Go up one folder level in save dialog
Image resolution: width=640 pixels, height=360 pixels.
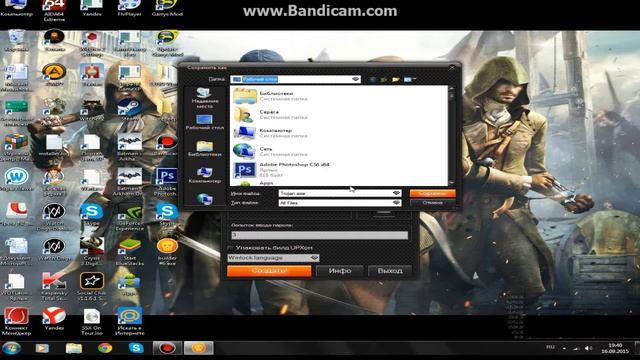click(384, 80)
